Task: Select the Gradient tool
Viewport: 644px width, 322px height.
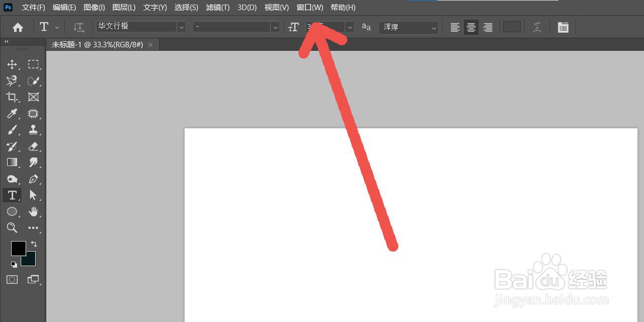Action: (x=12, y=163)
